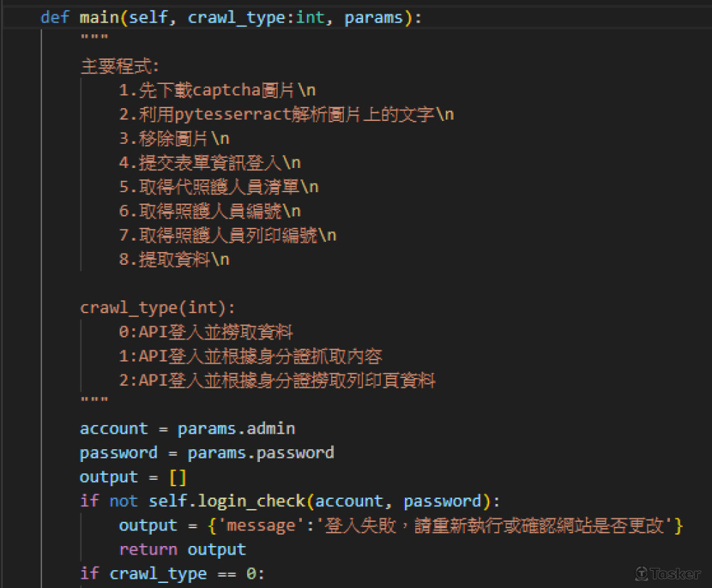Click params.admin on the account assignment line

[236, 429]
